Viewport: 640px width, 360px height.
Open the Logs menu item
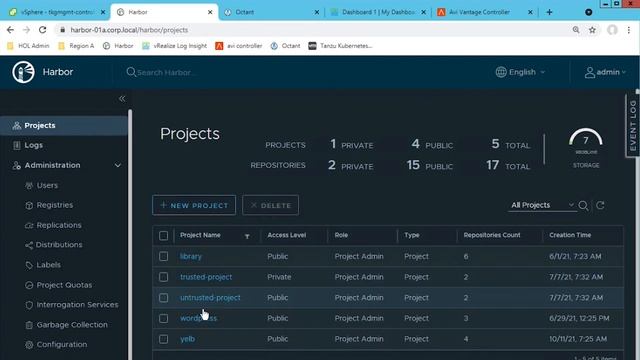click(x=33, y=145)
